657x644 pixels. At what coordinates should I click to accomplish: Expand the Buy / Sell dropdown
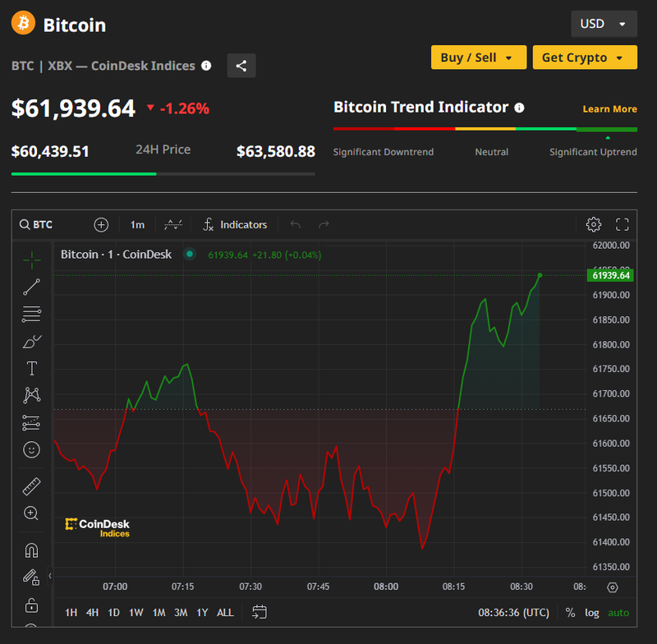pos(477,57)
